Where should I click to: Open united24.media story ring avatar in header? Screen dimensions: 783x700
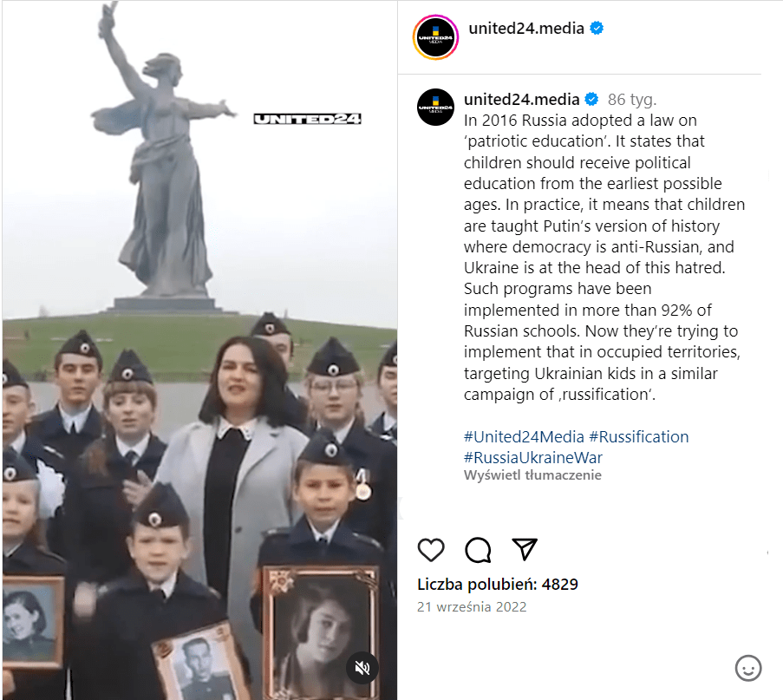(435, 37)
